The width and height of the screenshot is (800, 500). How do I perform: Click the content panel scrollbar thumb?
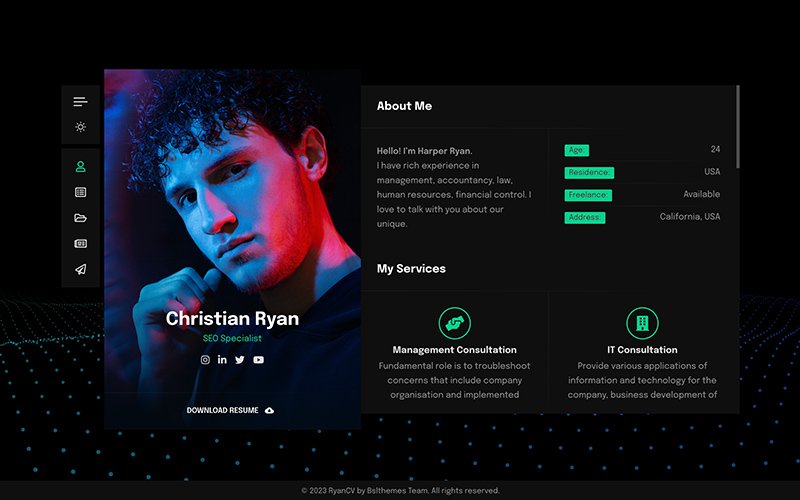pos(737,127)
